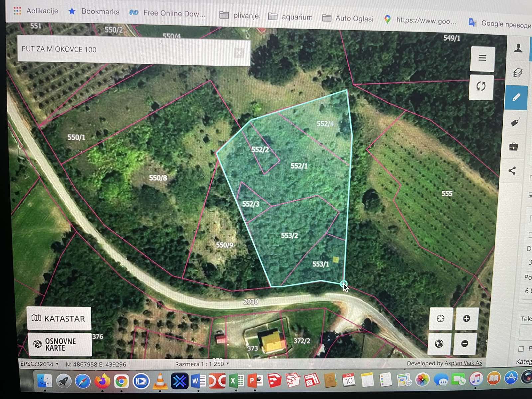Screen dimensions: 532x399
Task: Select the pencil drawing tool
Action: point(516,98)
